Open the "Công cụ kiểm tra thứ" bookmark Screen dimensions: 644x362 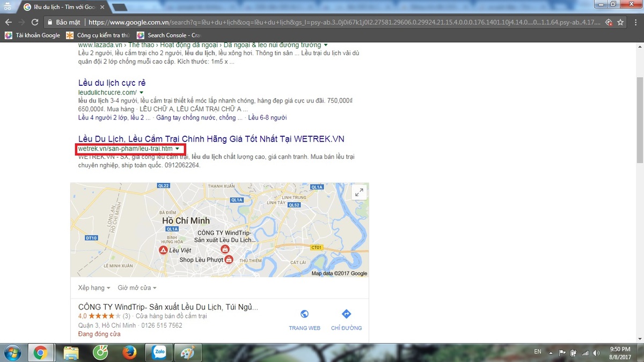pyautogui.click(x=98, y=35)
